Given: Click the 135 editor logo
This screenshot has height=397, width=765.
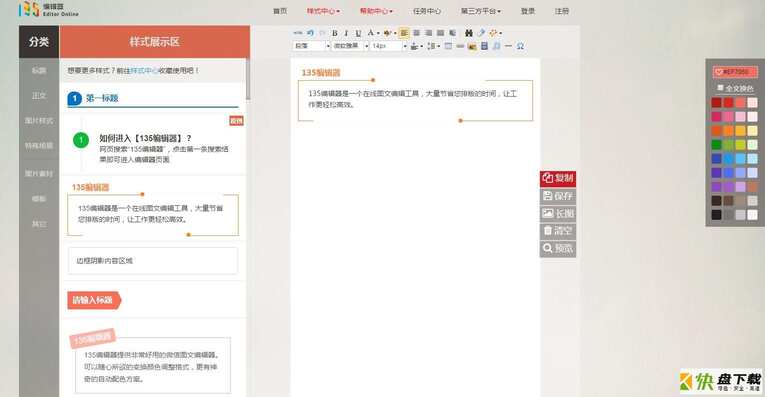Looking at the screenshot, I should point(49,9).
